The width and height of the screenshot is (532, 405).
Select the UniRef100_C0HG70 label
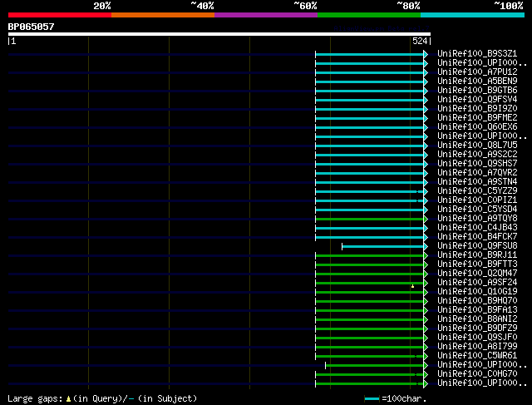click(477, 374)
